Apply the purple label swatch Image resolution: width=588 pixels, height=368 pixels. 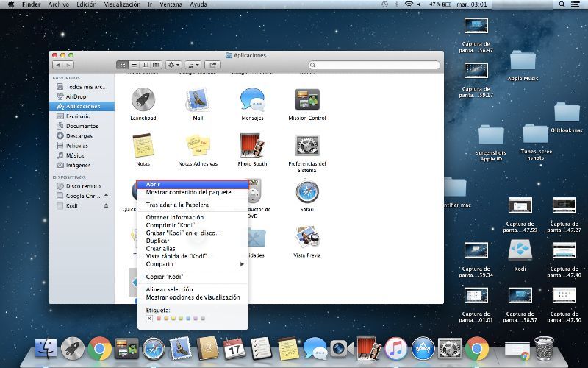click(196, 319)
